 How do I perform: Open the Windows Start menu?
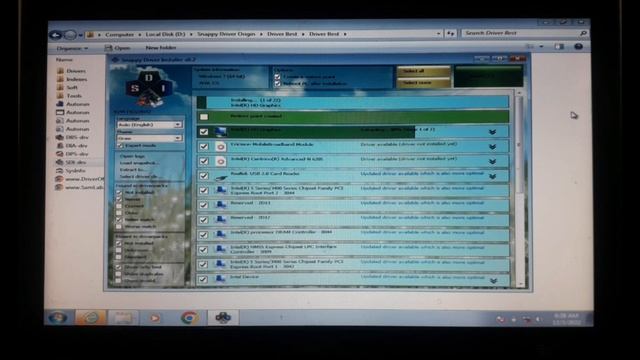click(x=57, y=317)
